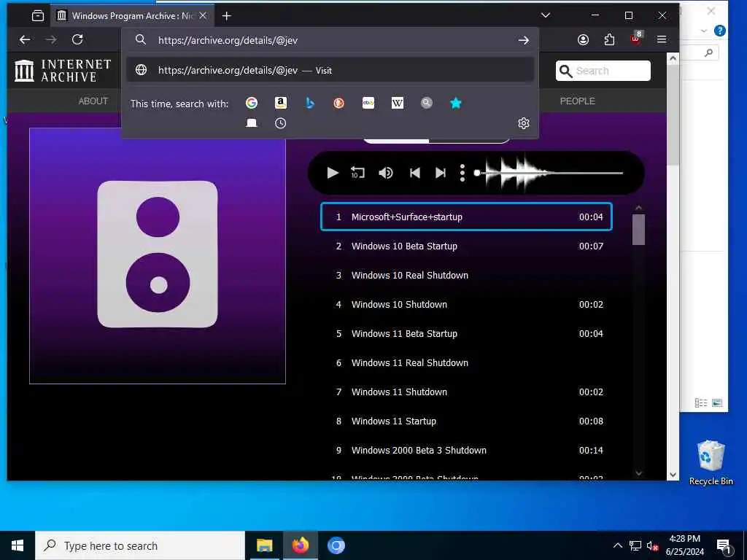The image size is (747, 560).
Task: Select Google search engine icon
Action: 252,103
